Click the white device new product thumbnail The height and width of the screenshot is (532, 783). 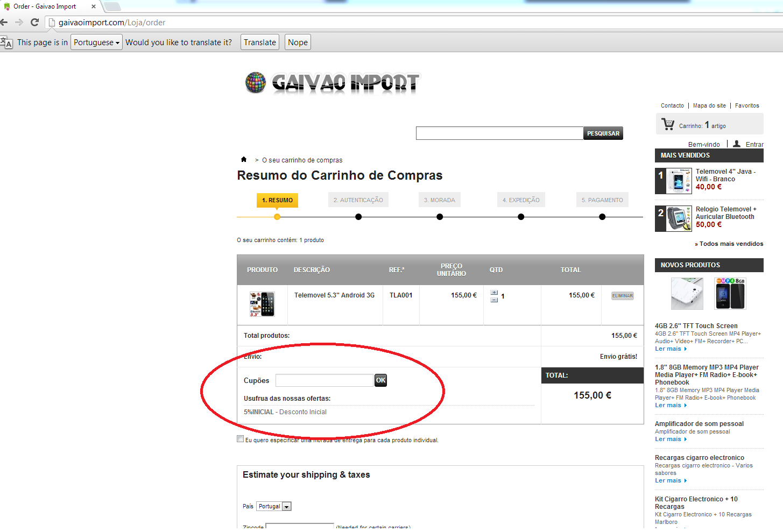(x=687, y=294)
